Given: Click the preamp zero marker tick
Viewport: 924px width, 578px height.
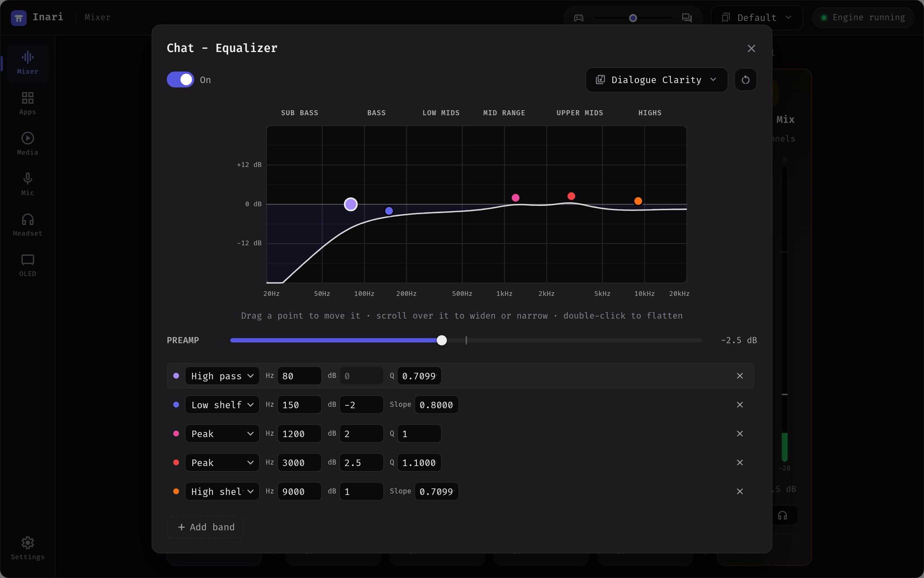Looking at the screenshot, I should [x=466, y=340].
